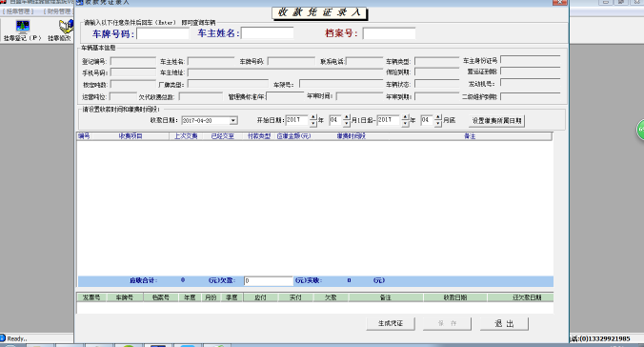
Task: Click the 缴费时间段 column header
Action: pos(351,136)
